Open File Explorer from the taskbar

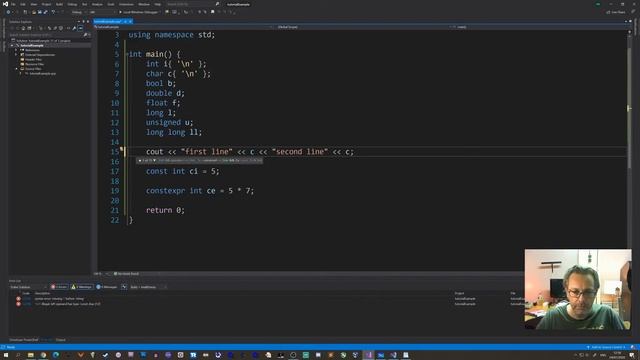31,355
